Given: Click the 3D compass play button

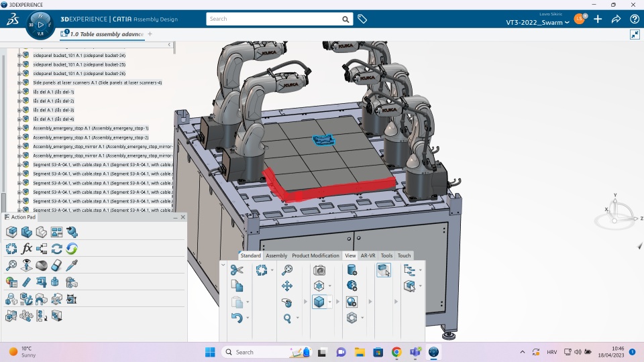Looking at the screenshot, I should click(40, 25).
